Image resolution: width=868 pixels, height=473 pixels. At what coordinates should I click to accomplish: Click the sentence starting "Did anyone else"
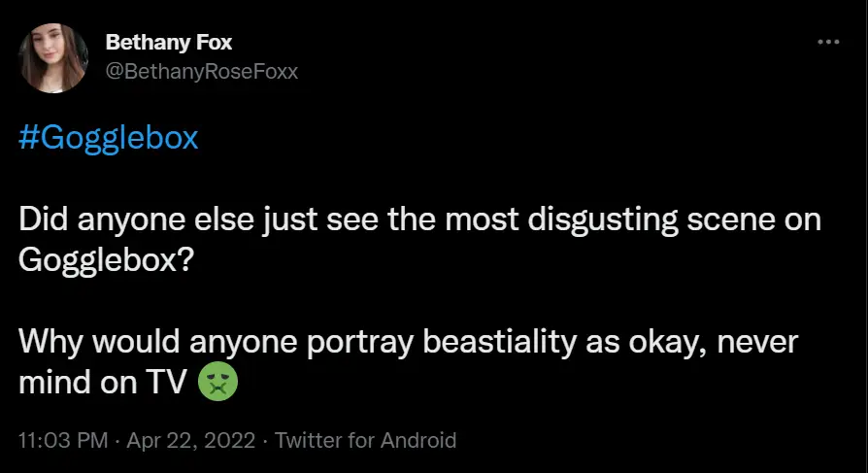(x=419, y=220)
